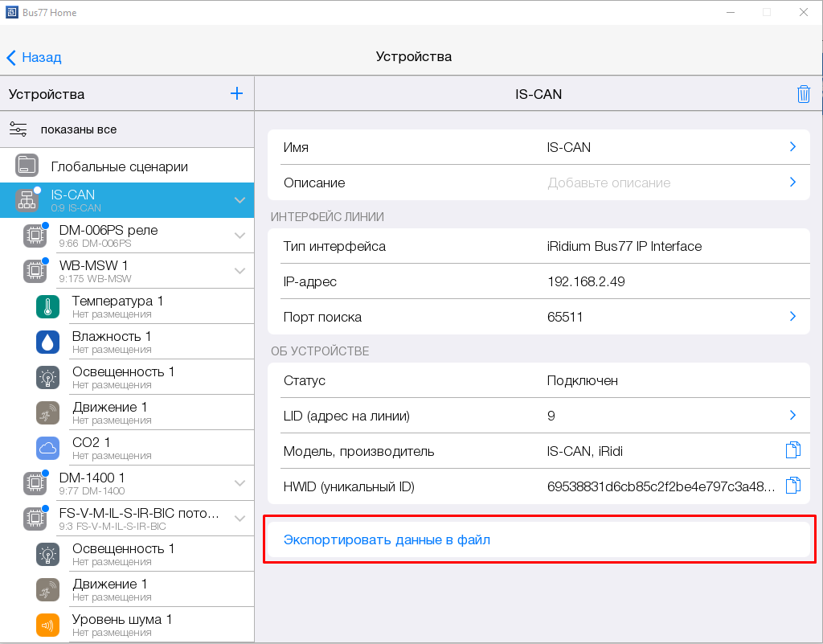The width and height of the screenshot is (823, 644).
Task: Click the trash icon to delete IS-CAN
Action: (803, 94)
